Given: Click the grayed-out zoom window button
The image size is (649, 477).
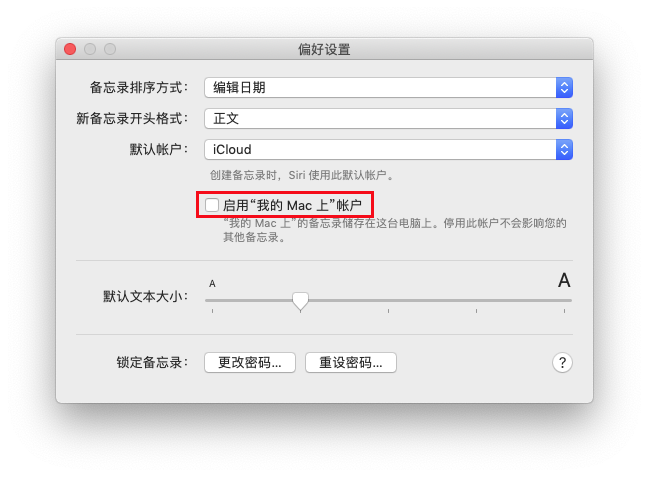Looking at the screenshot, I should pos(110,49).
